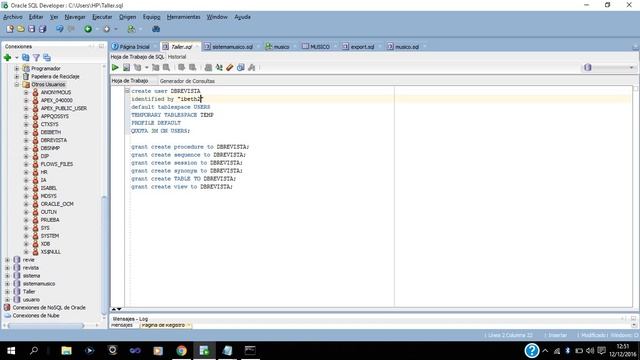
Task: Collapse the Otros Usuarios tree node
Action: 17,84
